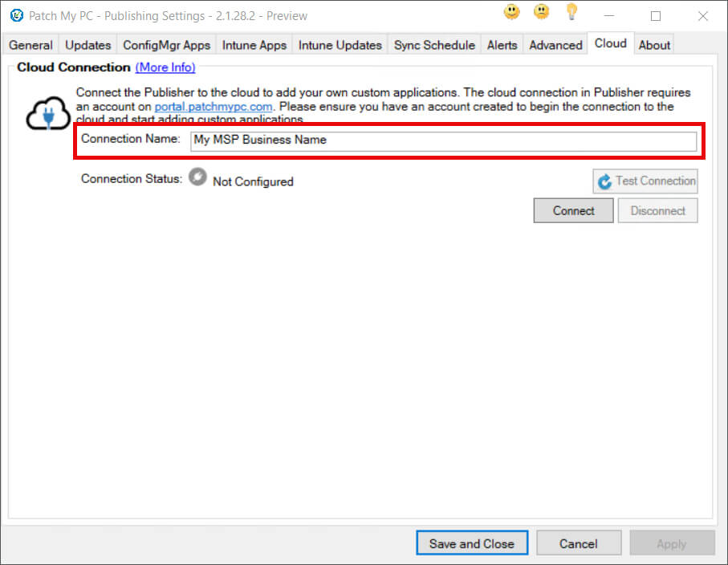
Task: Click the Test Connection button
Action: [645, 181]
